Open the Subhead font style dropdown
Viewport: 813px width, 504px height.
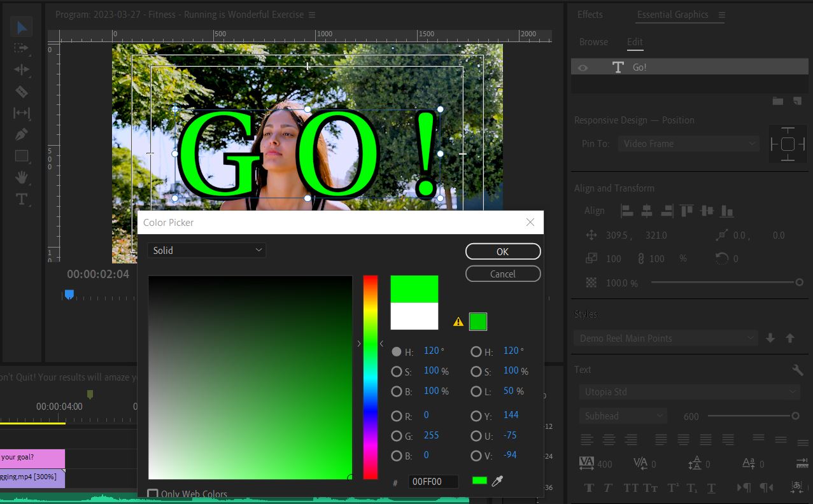623,416
